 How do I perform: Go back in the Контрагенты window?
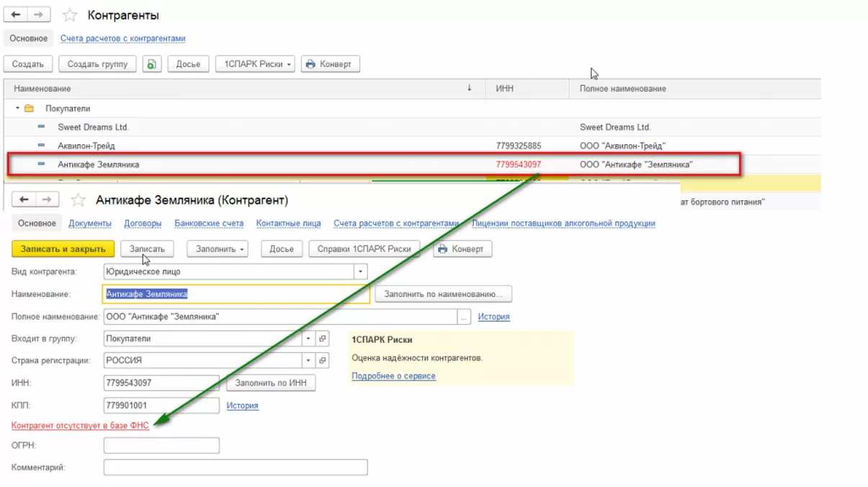tap(16, 14)
